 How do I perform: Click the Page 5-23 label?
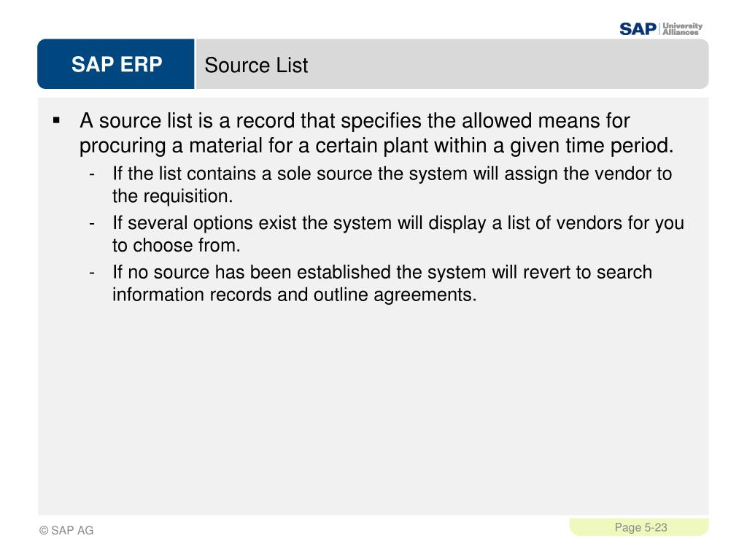click(640, 528)
